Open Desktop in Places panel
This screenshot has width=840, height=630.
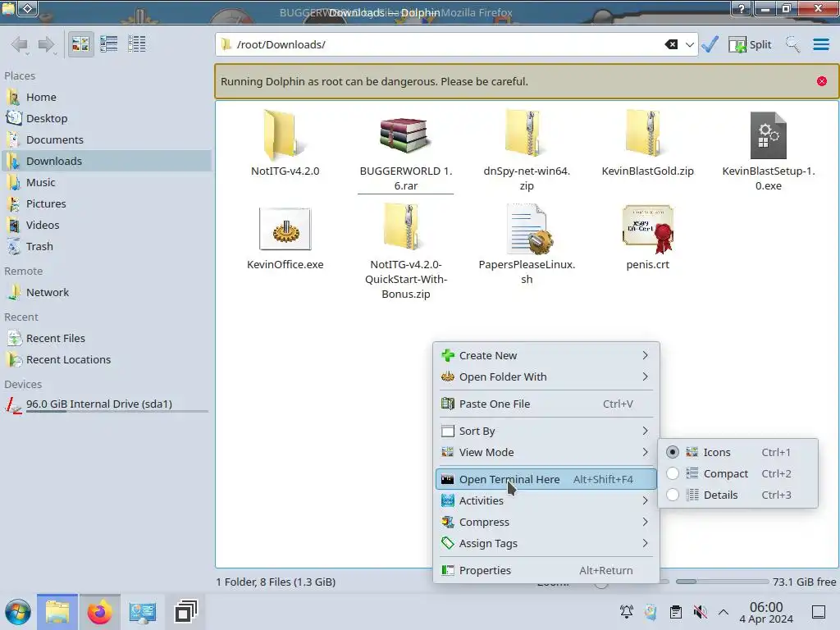pos(106,118)
